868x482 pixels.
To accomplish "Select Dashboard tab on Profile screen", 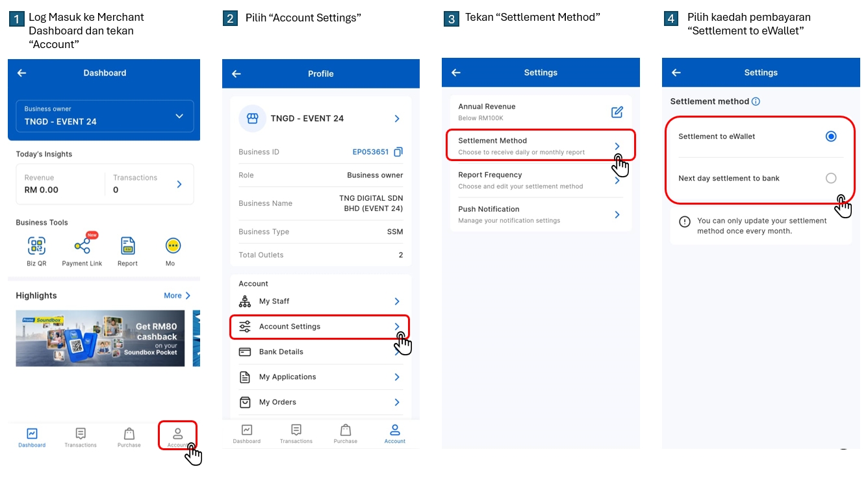I will click(x=247, y=434).
